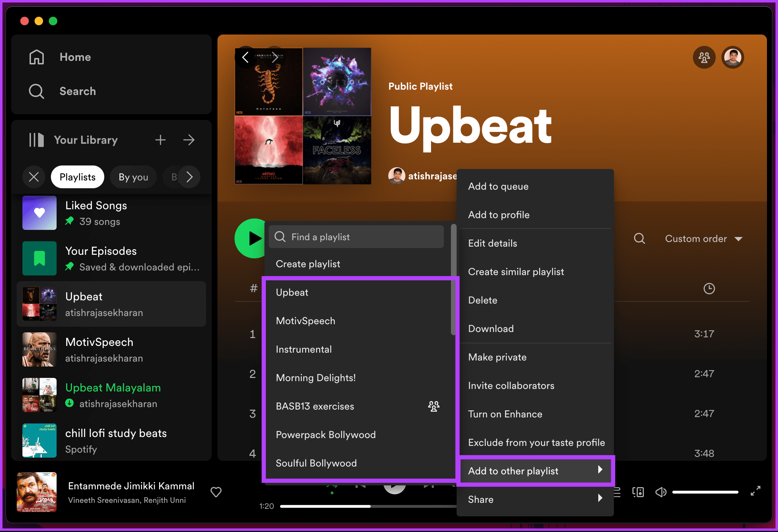Image resolution: width=778 pixels, height=532 pixels.
Task: Expand Add to other playlist submenu
Action: coord(535,471)
